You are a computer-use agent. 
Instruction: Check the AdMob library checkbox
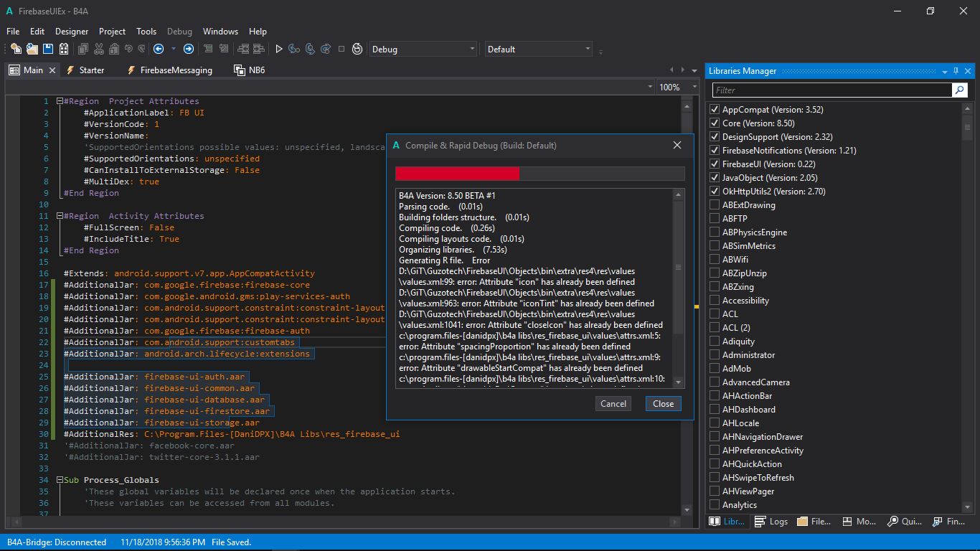click(715, 369)
